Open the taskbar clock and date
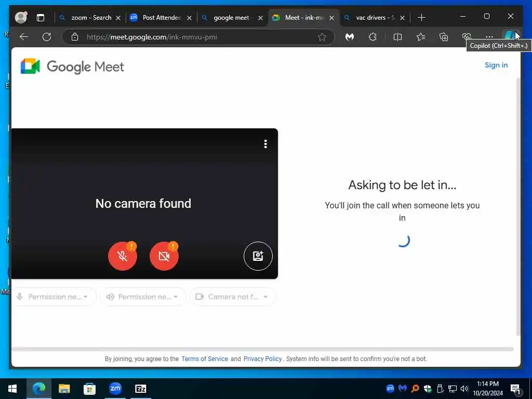The image size is (532, 399). pyautogui.click(x=488, y=389)
